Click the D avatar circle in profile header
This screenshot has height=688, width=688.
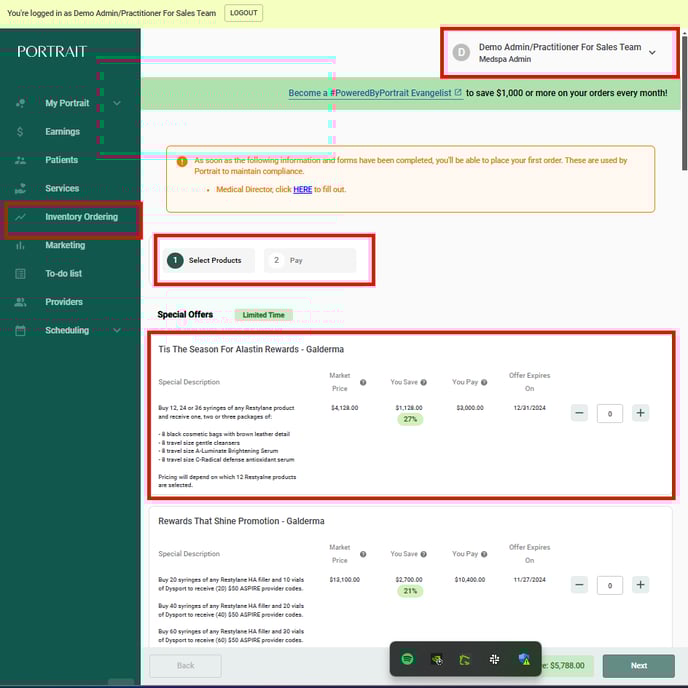click(x=461, y=53)
